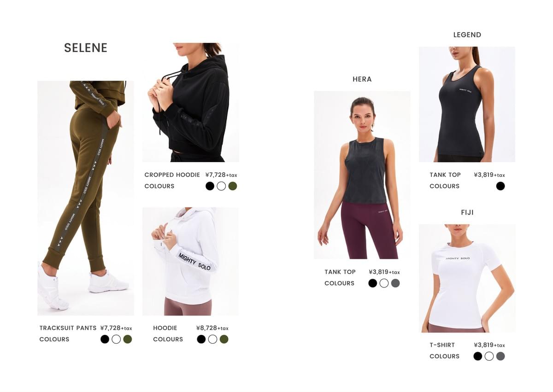Click the SELENE collection heading
Screen dimensions: 553x392
[86, 48]
